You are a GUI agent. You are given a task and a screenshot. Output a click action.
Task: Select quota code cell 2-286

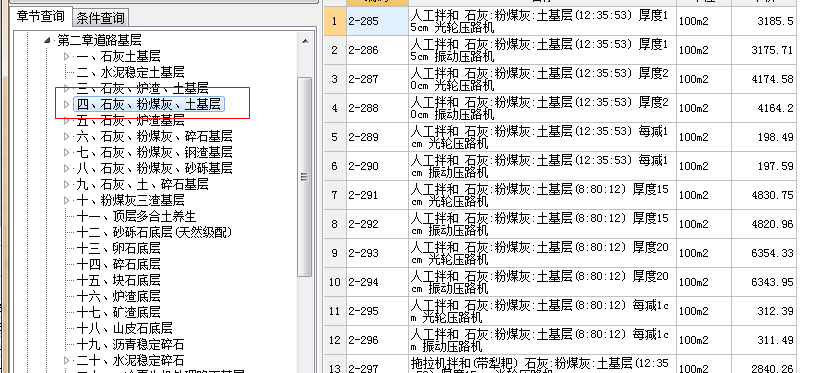point(377,50)
